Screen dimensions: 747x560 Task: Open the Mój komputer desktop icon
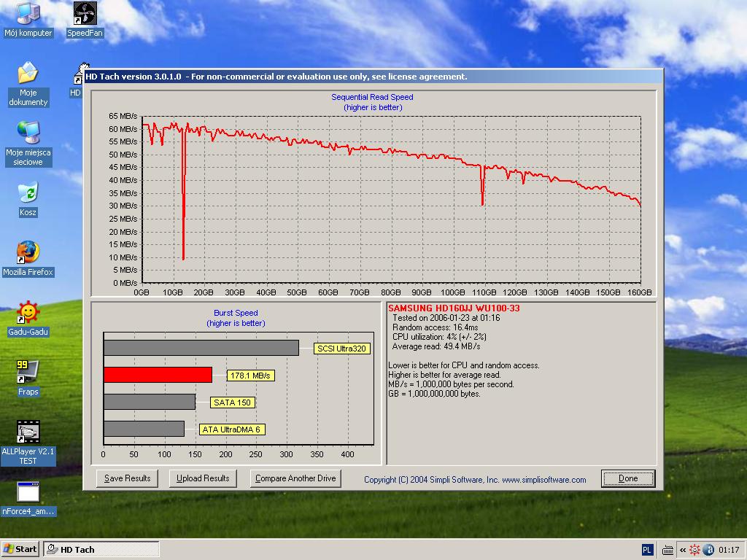[28, 19]
